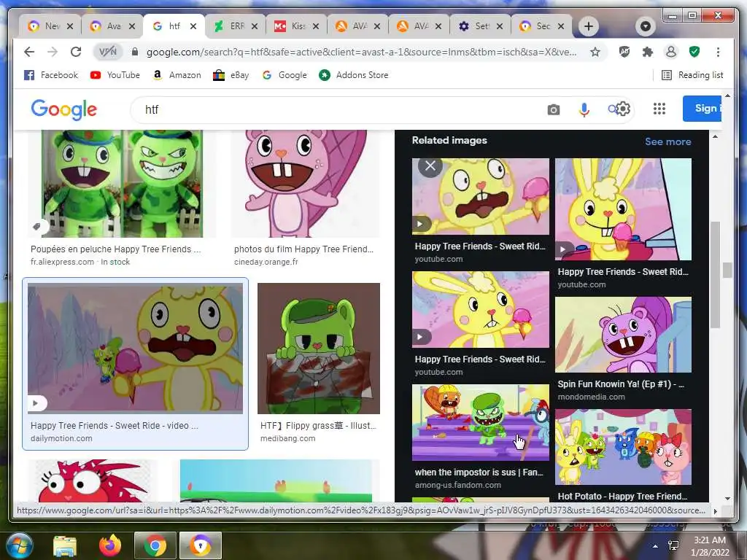Open the extensions puzzle icon

tap(648, 52)
